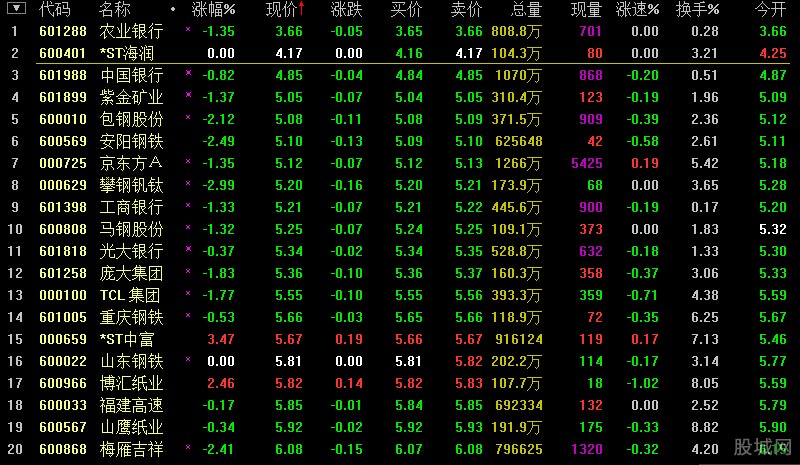Screen dimensions: 800x465
Task: Click 涨幅 value 3.47 for *ST中富
Action: (221, 339)
